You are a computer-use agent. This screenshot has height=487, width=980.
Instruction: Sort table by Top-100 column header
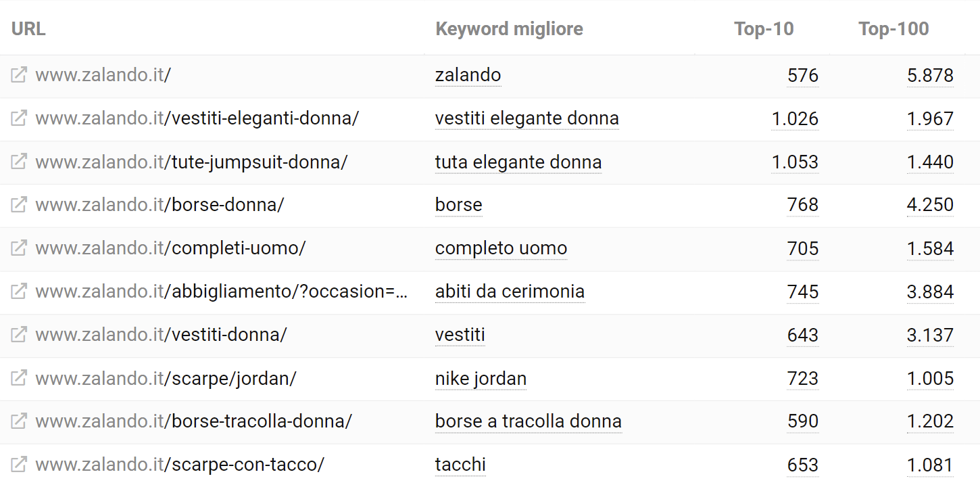coord(893,29)
